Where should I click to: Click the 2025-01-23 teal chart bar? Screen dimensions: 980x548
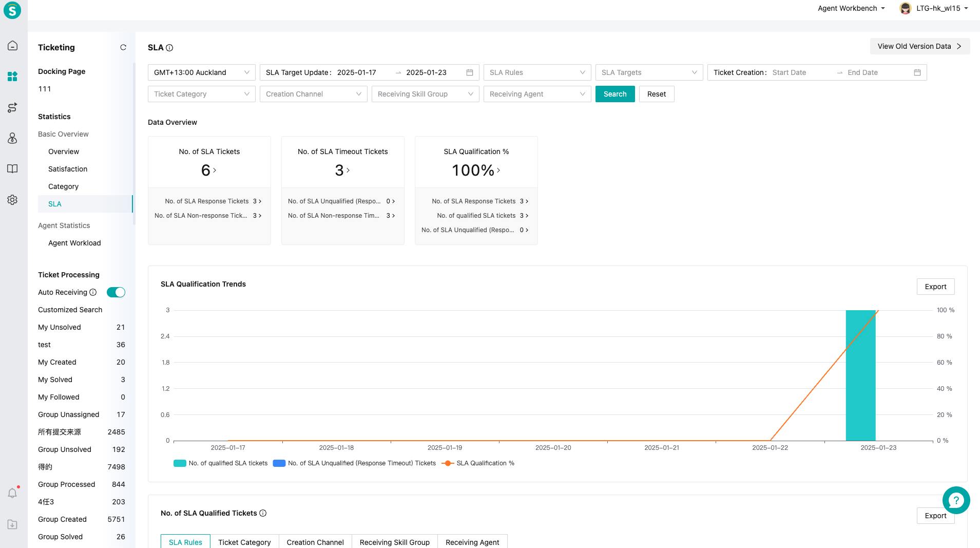point(860,375)
